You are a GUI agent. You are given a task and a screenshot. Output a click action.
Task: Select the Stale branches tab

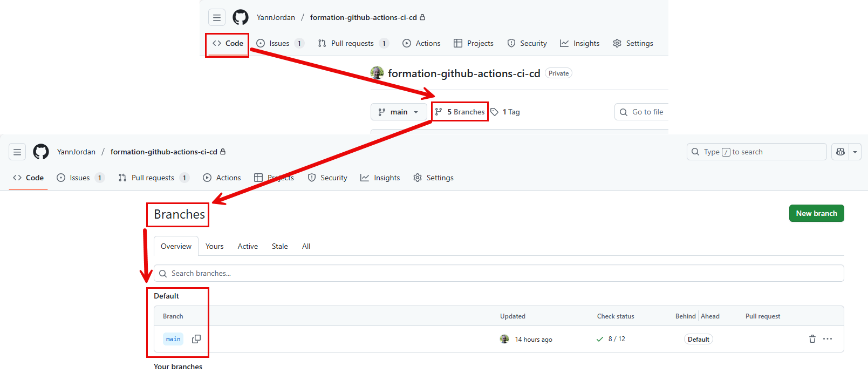[279, 246]
